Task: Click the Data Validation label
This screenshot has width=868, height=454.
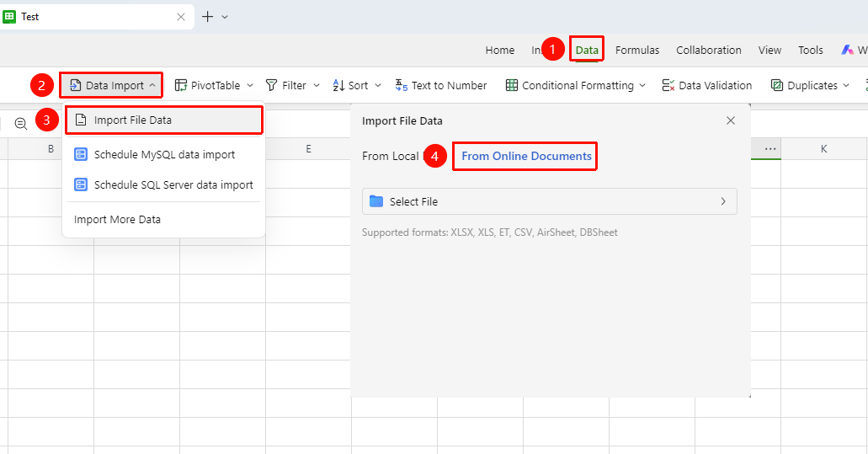Action: [x=716, y=85]
